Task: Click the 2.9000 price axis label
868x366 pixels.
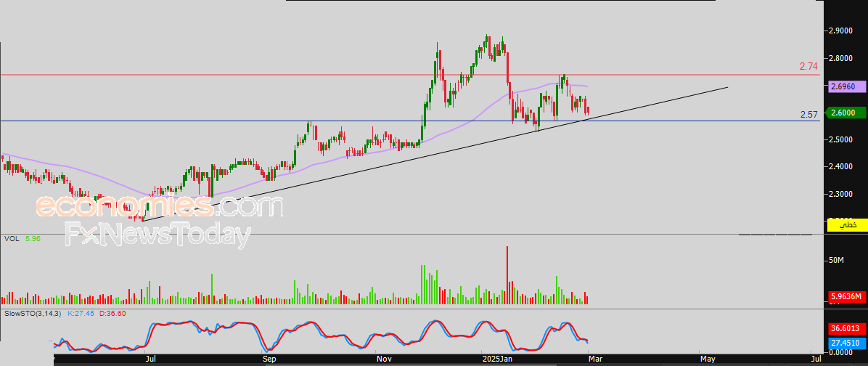Action: tap(841, 31)
